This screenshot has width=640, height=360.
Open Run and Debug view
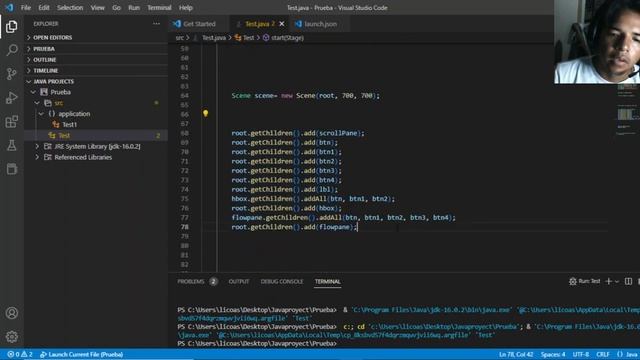(x=11, y=98)
